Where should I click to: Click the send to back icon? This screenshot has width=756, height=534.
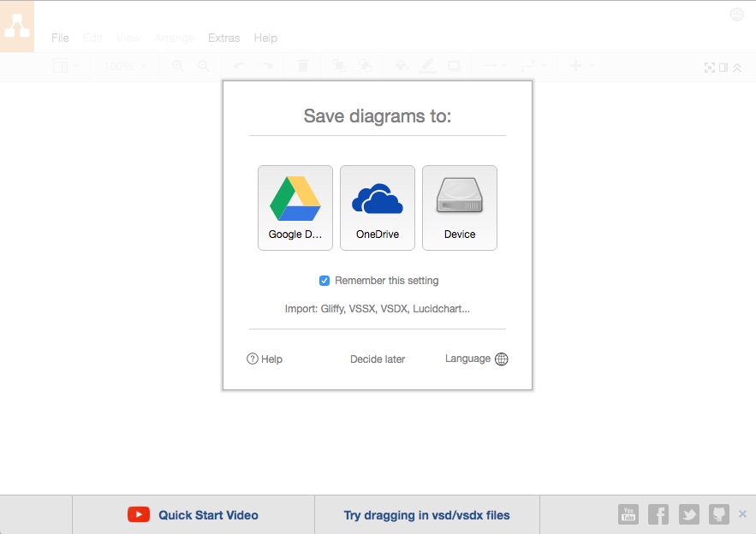(x=365, y=66)
